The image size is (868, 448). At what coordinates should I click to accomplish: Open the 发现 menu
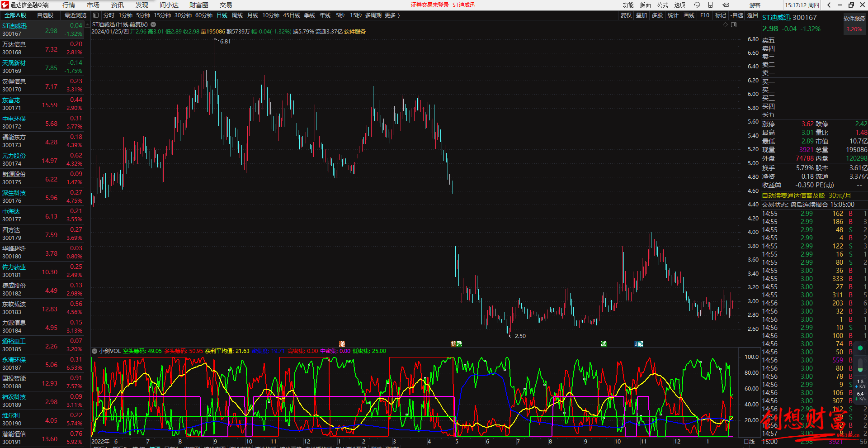pos(142,5)
